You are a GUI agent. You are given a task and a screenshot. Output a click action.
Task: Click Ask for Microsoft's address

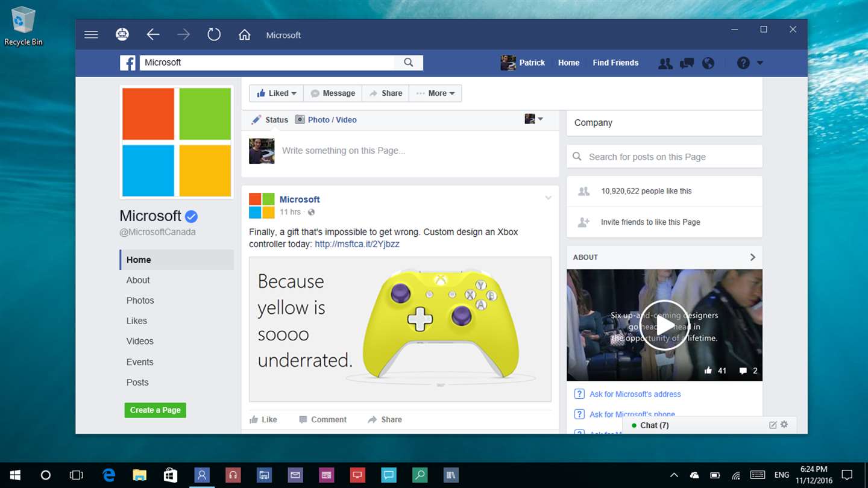pos(635,394)
